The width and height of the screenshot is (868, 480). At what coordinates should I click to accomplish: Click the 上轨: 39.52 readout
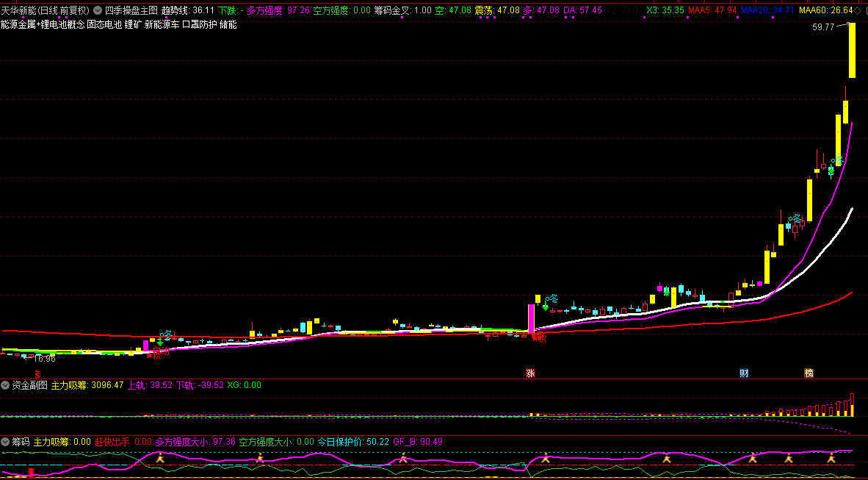[x=150, y=385]
